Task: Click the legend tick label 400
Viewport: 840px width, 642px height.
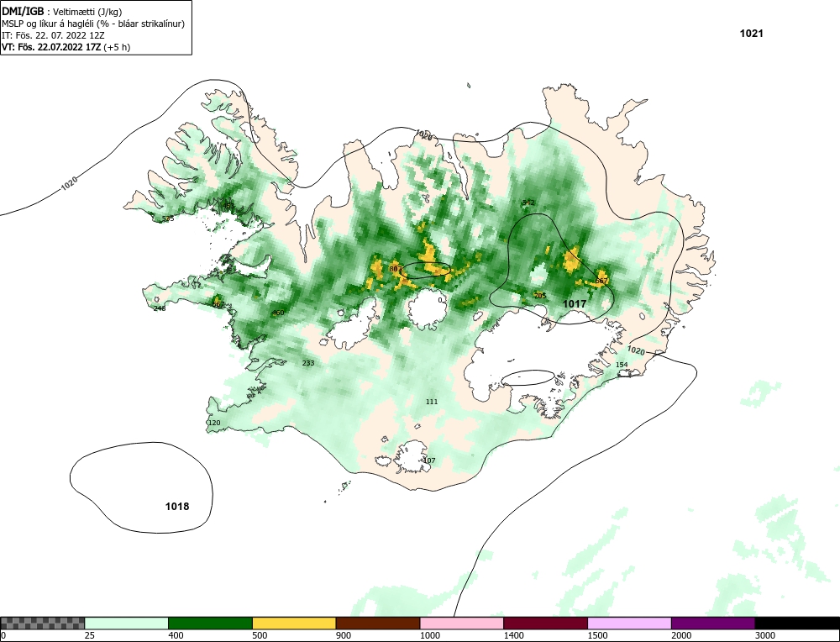Action: click(x=176, y=635)
